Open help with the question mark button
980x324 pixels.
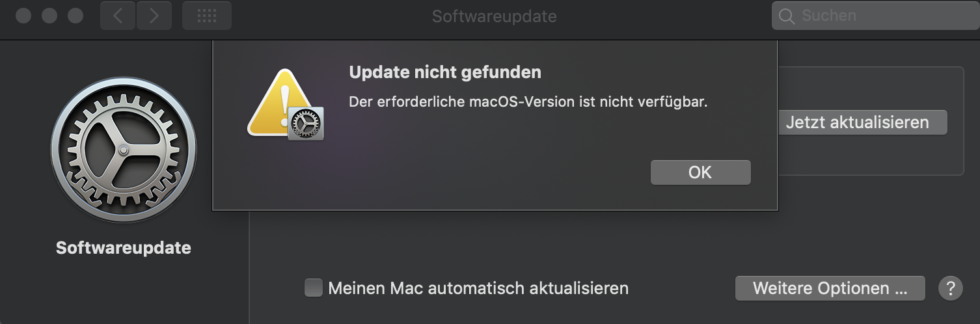tap(950, 288)
